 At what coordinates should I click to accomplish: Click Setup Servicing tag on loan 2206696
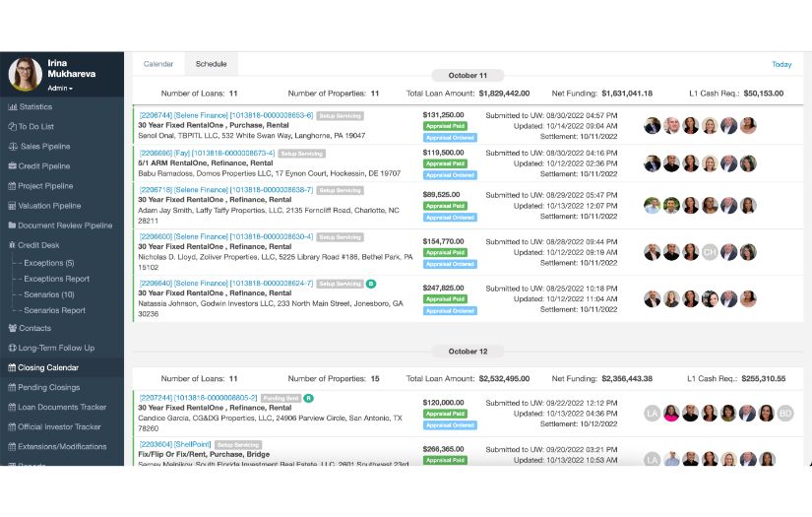(302, 154)
